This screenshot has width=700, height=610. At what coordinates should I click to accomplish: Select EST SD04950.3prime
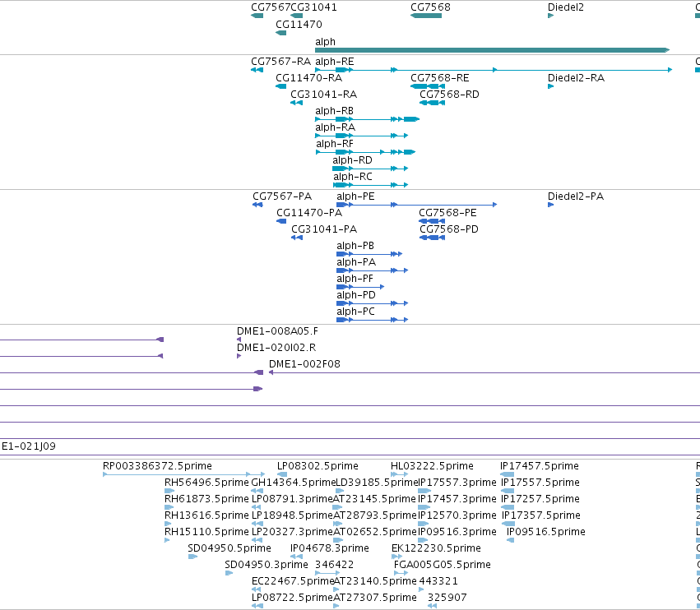coord(229,573)
